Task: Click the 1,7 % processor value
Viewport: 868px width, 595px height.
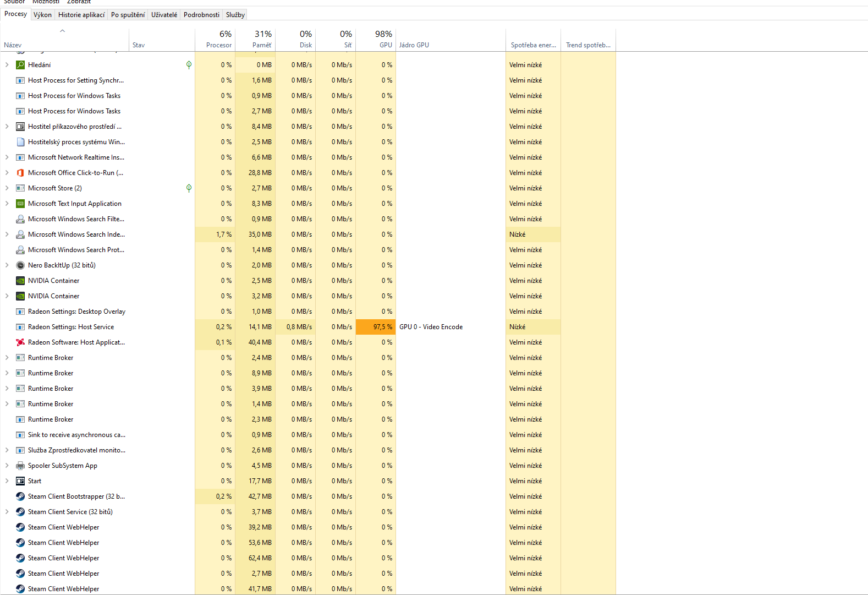Action: coord(224,234)
